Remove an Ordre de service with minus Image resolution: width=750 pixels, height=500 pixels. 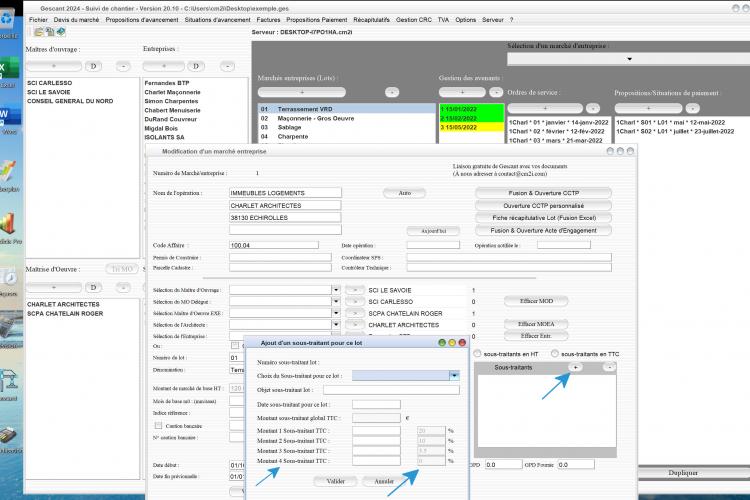[x=593, y=108]
